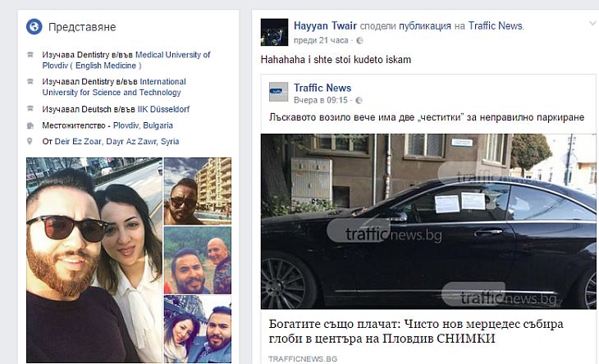Click the home icon beside Местожителство
Image resolution: width=599 pixels, height=364 pixels.
[x=30, y=125]
